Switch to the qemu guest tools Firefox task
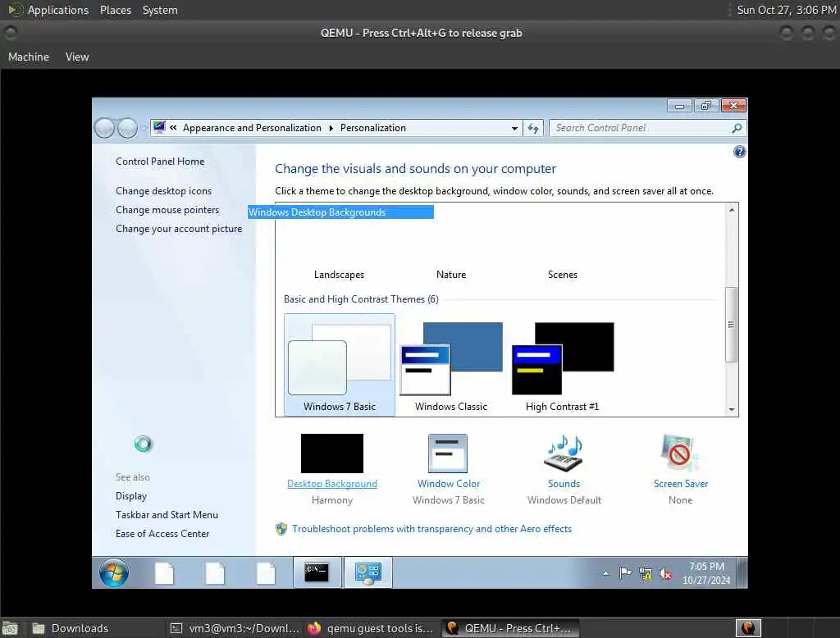Screen dimensions: 840x638 (x=371, y=628)
